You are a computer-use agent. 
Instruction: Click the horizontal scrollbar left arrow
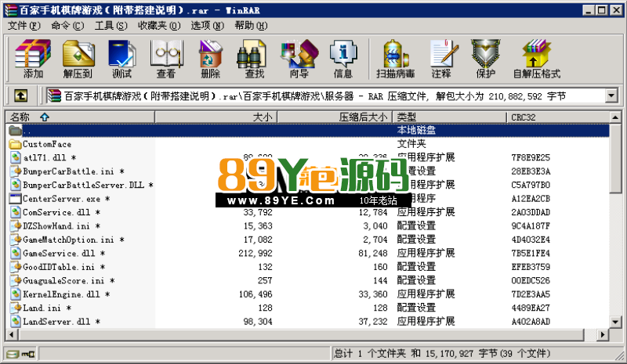[11, 334]
